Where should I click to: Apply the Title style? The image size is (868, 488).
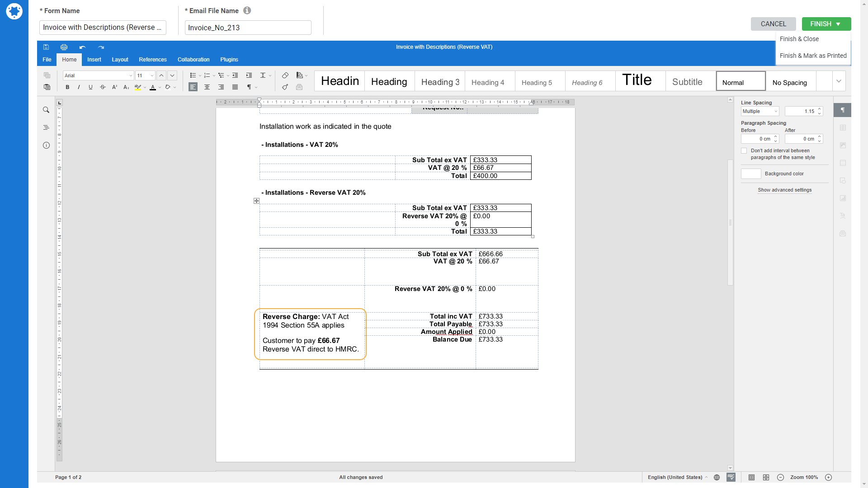(x=640, y=81)
